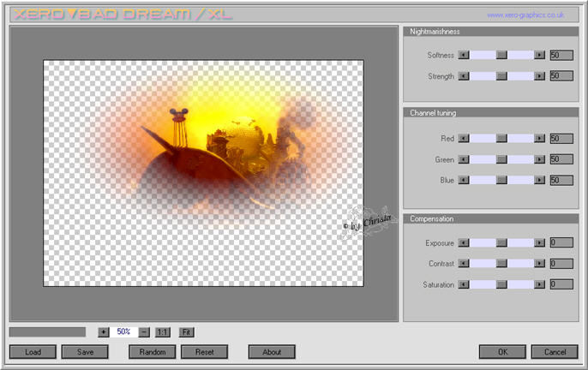Screen dimensions: 588x370
Task: Click the Green value field
Action: pos(561,159)
